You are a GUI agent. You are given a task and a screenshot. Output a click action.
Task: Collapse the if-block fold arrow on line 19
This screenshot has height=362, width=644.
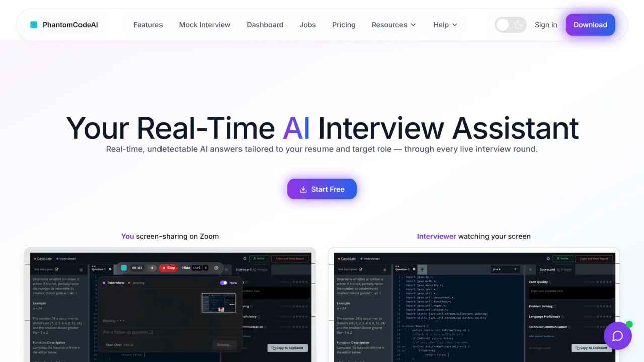click(403, 350)
